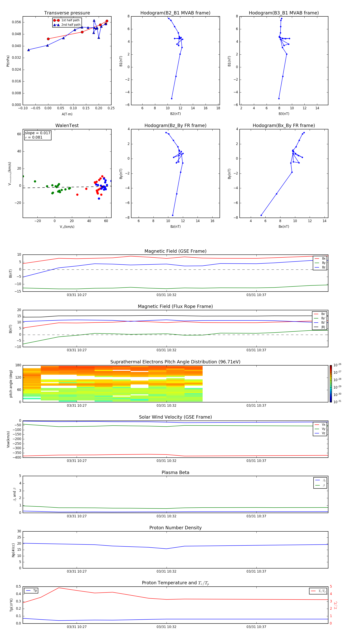Click the By' legend entry in flux rope plot
The image size is (351, 644).
(320, 318)
